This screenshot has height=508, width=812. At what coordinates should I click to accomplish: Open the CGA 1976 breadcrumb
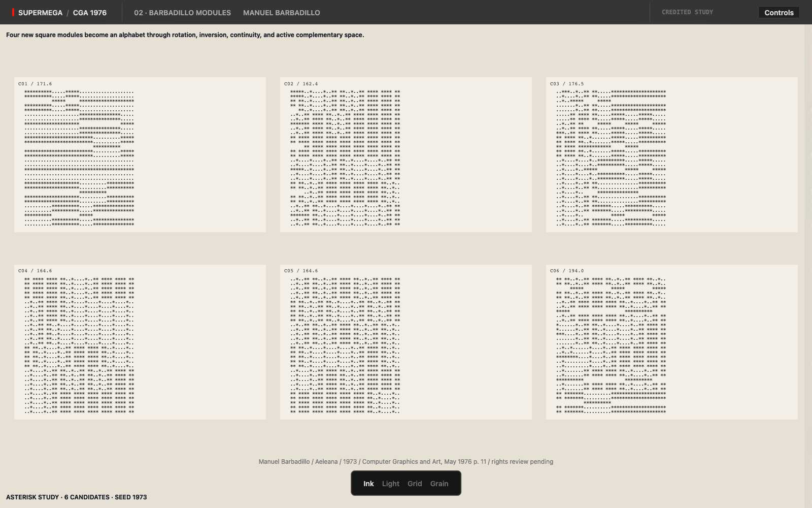tap(90, 13)
